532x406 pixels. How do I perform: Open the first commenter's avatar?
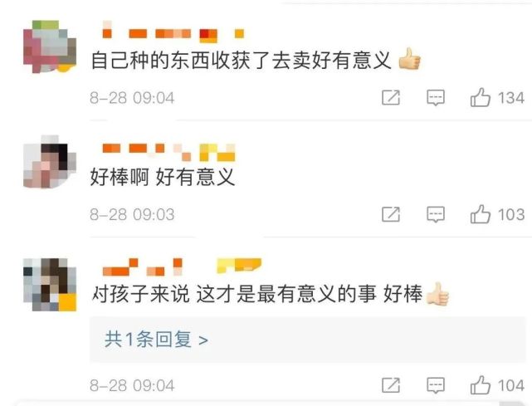tap(50, 46)
